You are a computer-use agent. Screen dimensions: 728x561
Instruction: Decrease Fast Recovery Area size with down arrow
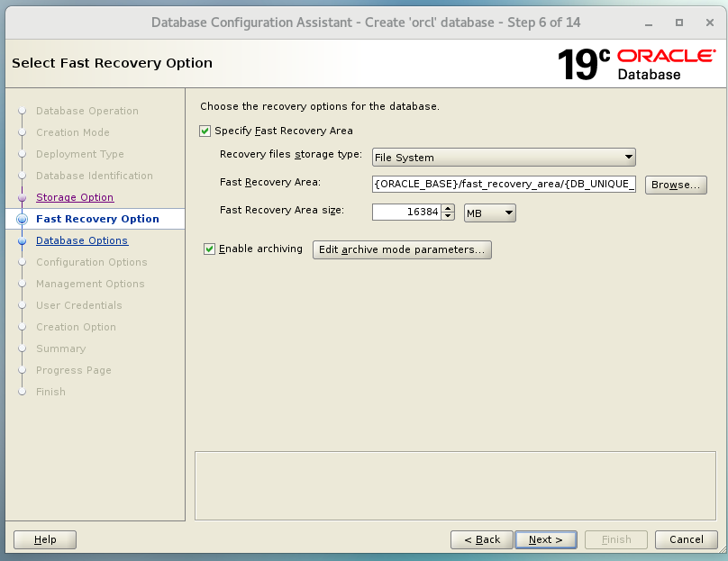click(448, 217)
